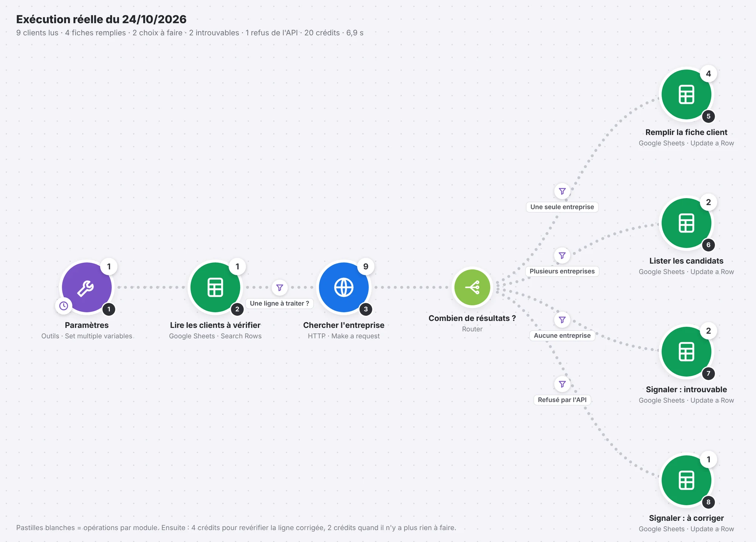
Task: Open the blue Chercher l'entreprise HTTP module
Action: point(344,287)
